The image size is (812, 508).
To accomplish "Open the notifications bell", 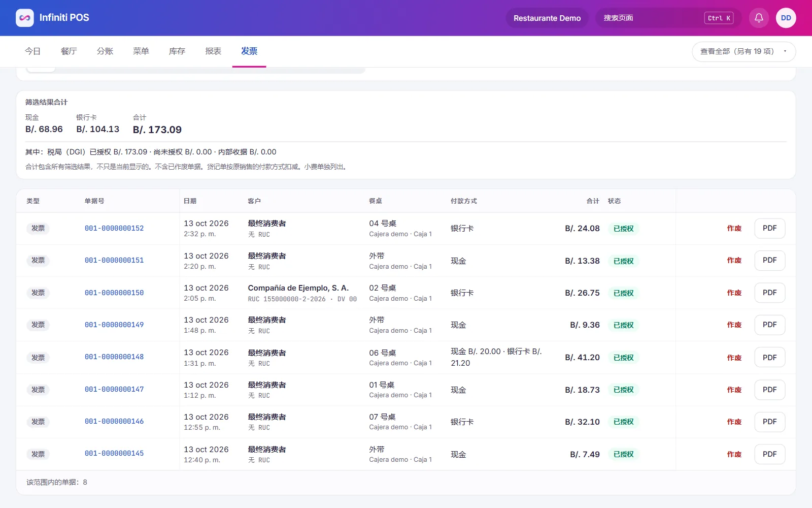I will click(759, 18).
